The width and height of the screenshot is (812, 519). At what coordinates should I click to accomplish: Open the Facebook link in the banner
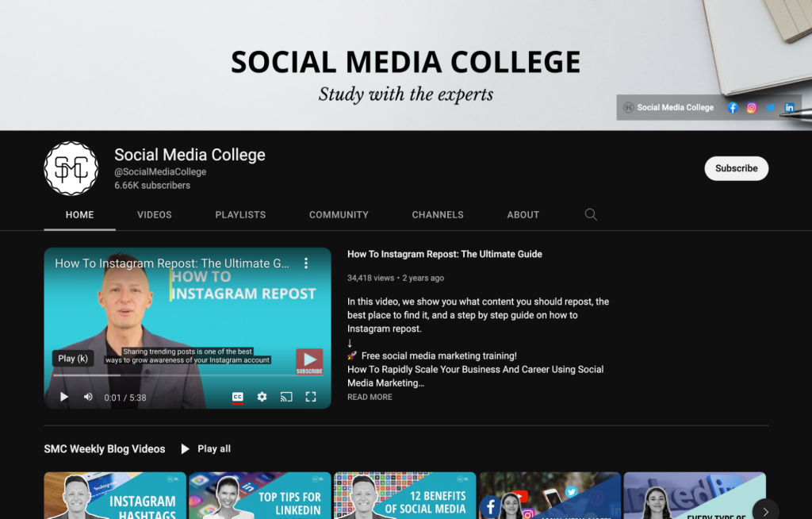(x=732, y=108)
